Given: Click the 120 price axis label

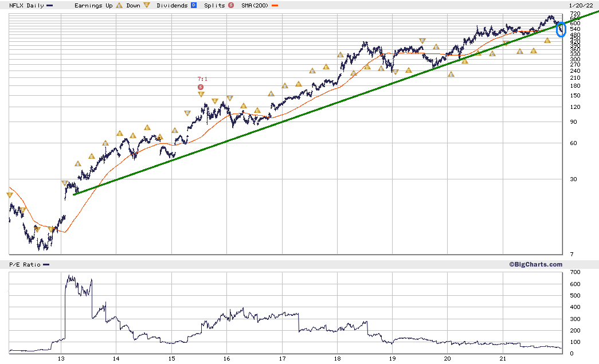Looking at the screenshot, I should [x=575, y=107].
